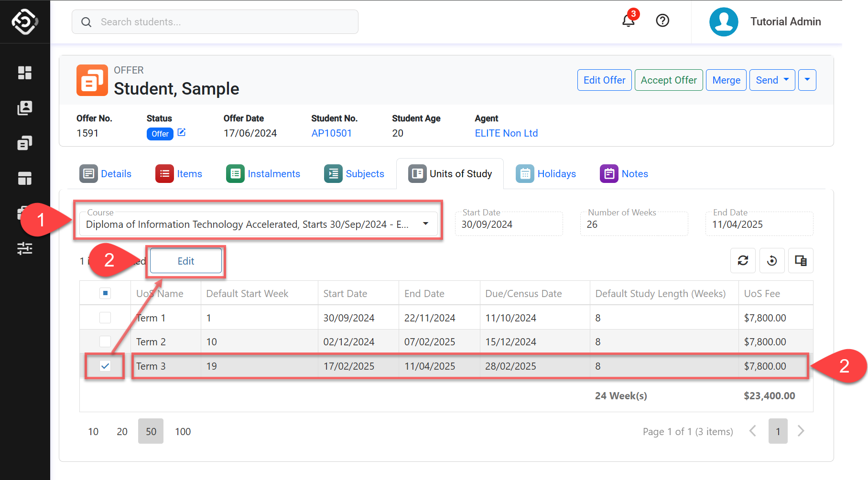The height and width of the screenshot is (480, 868).
Task: Click into the Search students field
Action: tap(215, 22)
